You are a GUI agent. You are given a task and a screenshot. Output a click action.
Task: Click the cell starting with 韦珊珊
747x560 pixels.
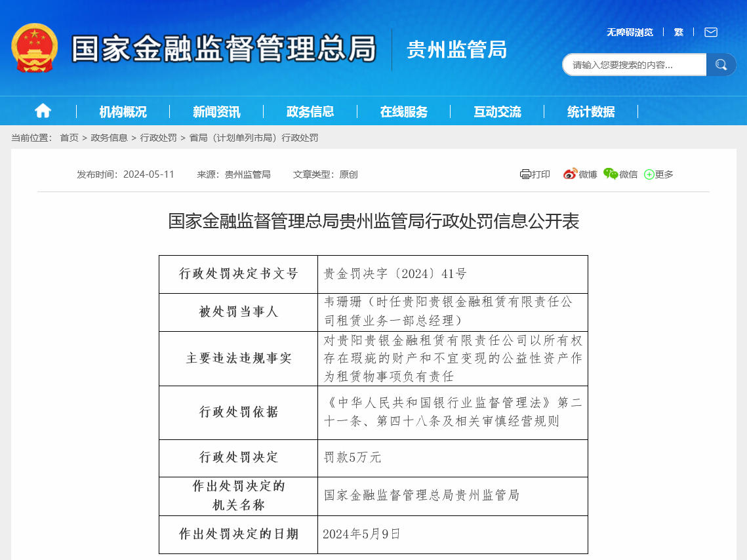click(x=453, y=312)
